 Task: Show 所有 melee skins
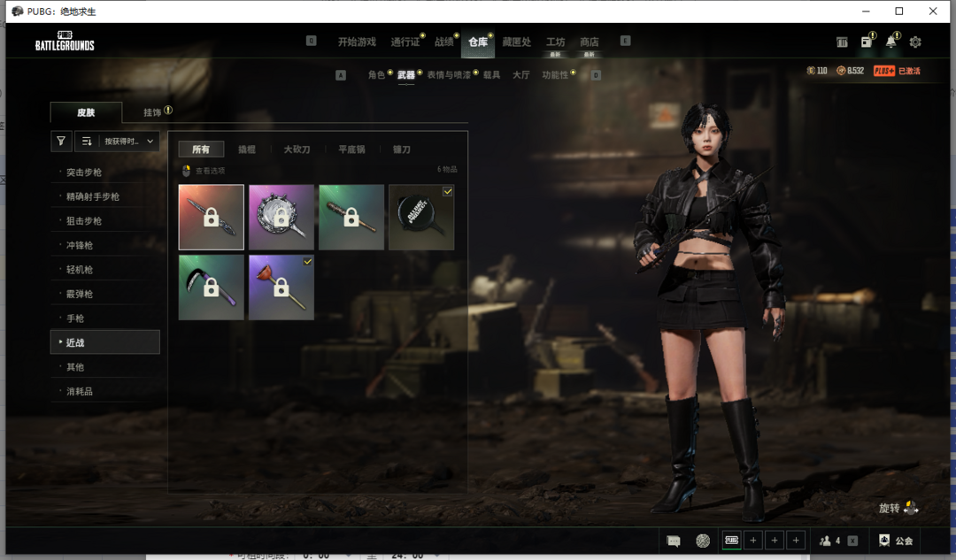coord(201,150)
